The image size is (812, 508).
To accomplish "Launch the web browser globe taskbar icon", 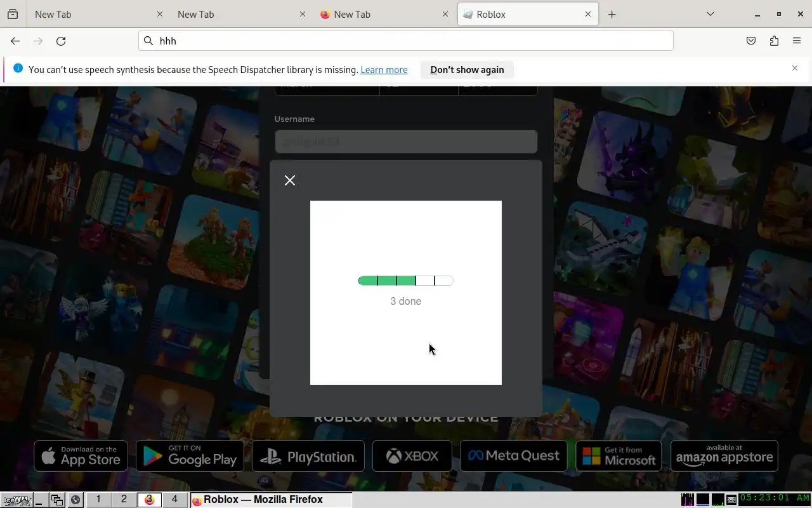I will [x=75, y=500].
